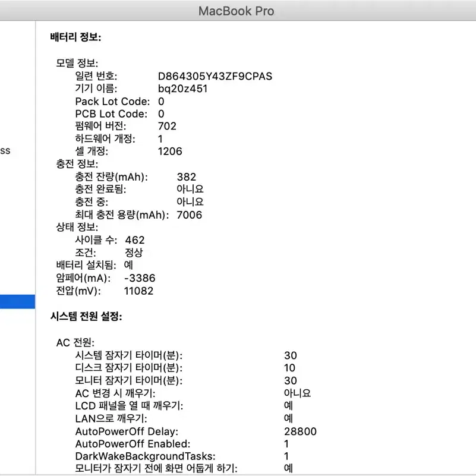The width and height of the screenshot is (476, 476).
Task: Select voltage value 11082
Action: (x=138, y=291)
